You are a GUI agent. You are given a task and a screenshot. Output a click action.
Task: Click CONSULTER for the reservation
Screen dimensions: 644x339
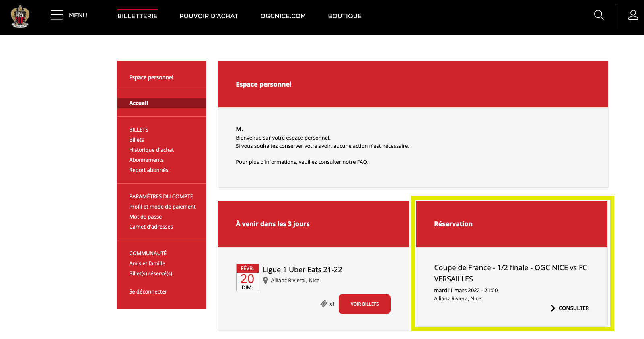574,308
